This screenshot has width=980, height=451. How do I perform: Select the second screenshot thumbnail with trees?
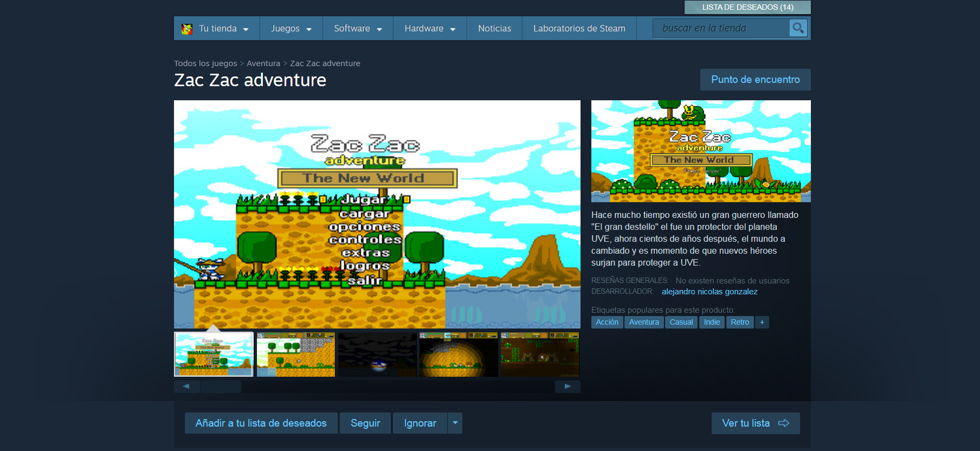[296, 355]
